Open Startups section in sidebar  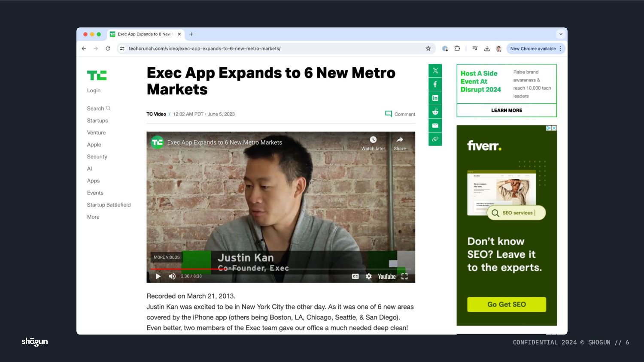pos(97,121)
